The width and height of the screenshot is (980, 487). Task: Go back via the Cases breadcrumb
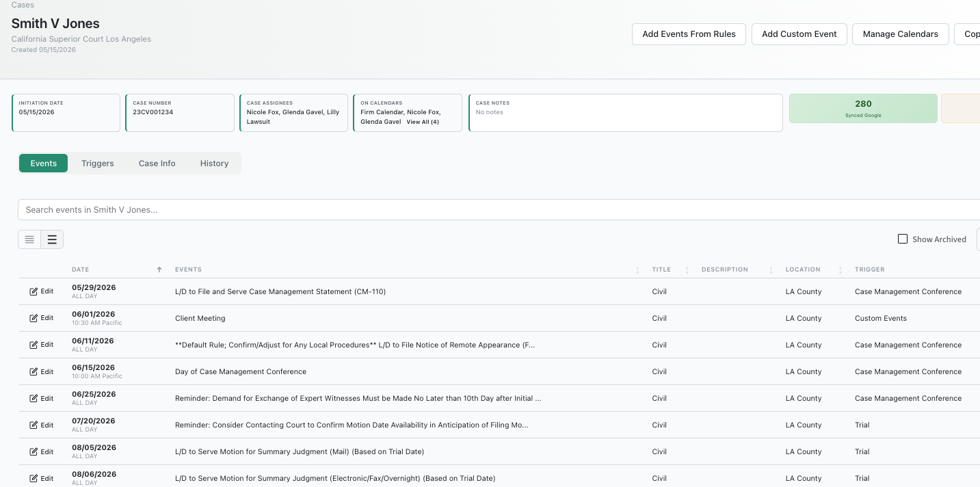23,5
